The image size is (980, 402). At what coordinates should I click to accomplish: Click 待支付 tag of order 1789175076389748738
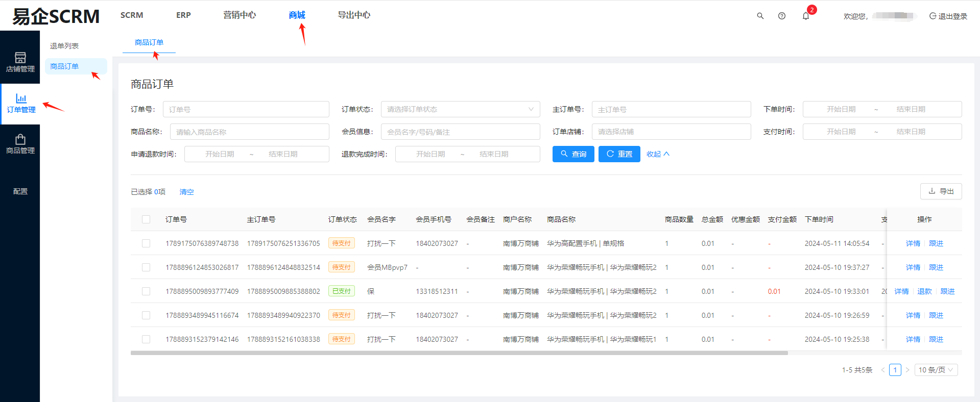click(342, 243)
